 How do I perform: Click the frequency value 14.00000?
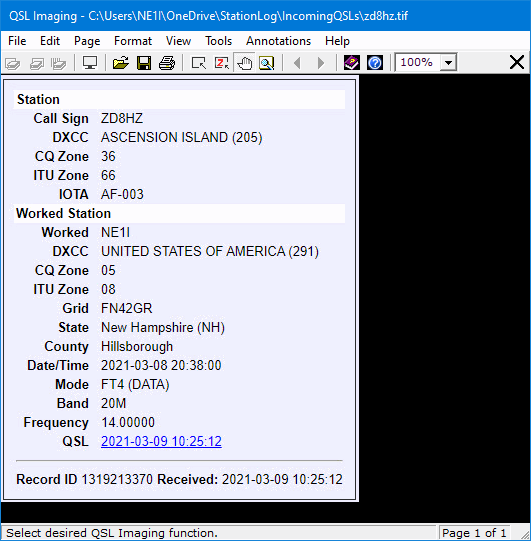click(x=128, y=422)
